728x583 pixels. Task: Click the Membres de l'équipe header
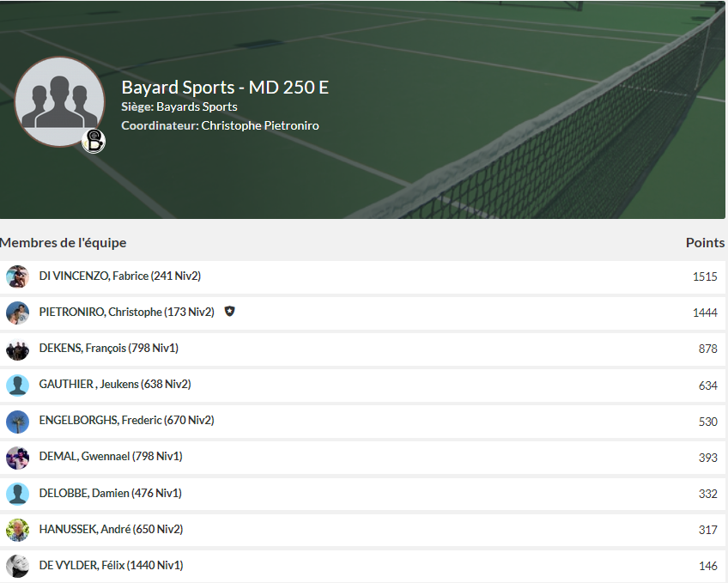(64, 243)
